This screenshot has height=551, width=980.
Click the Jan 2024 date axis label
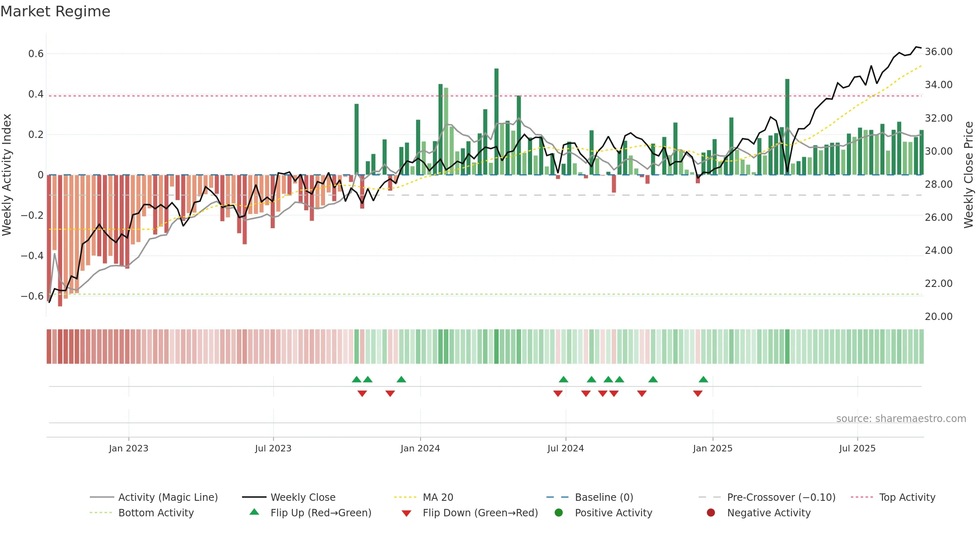click(420, 448)
